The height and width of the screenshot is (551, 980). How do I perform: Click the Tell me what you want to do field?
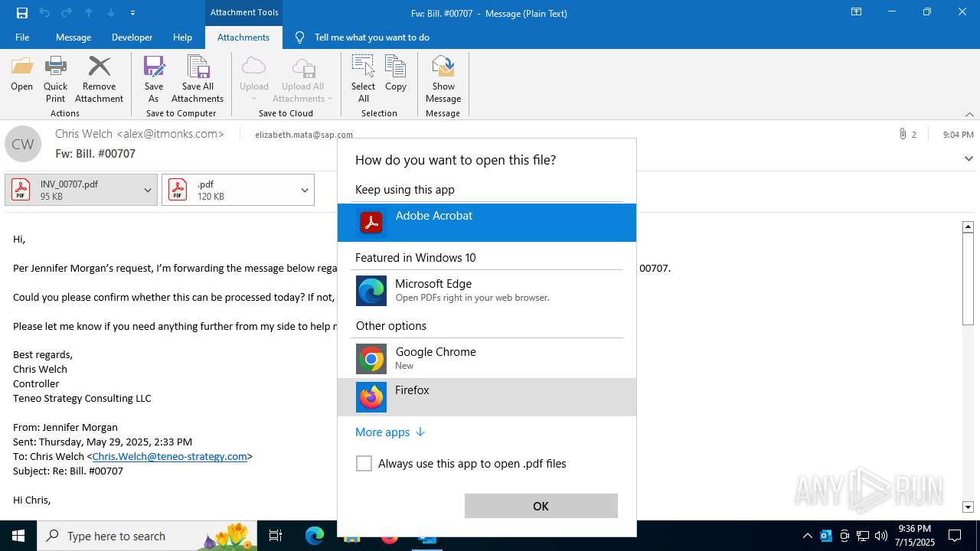pos(371,37)
